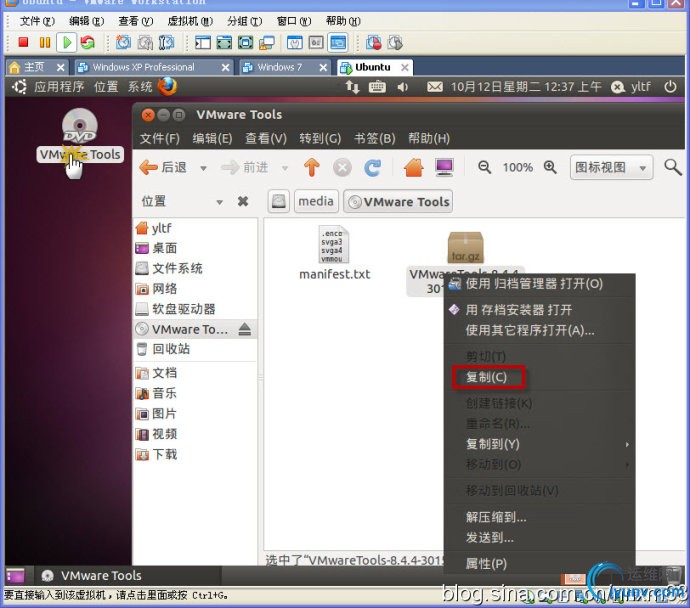Open Desktop folder in sidebar
The width and height of the screenshot is (690, 608).
tap(195, 248)
